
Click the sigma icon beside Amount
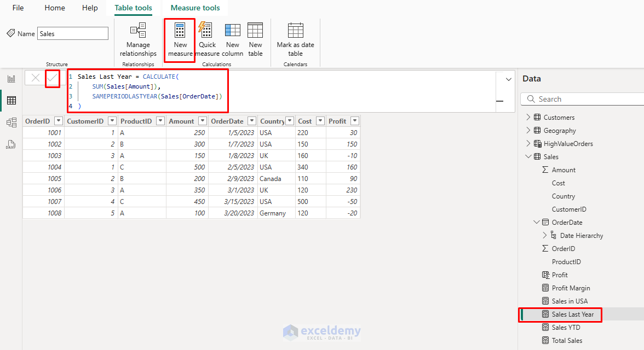(545, 170)
